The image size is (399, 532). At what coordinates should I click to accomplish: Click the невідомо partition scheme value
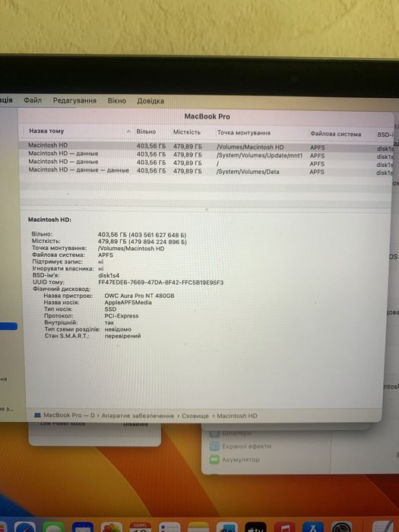tap(118, 329)
